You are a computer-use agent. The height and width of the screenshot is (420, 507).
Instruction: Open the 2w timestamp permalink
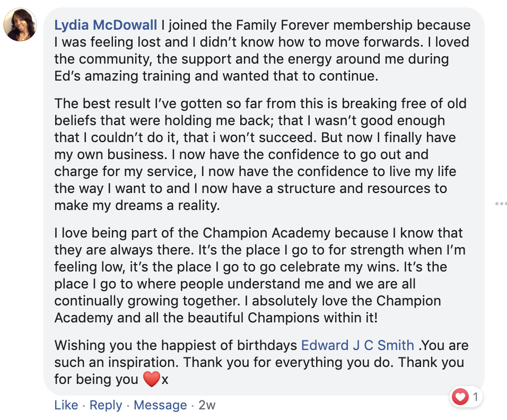point(207,405)
